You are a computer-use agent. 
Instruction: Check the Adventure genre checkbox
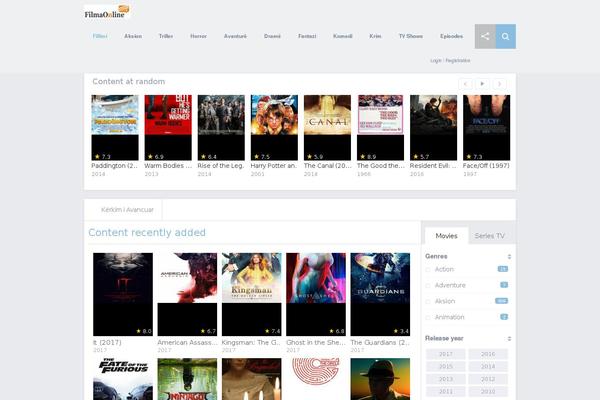pos(428,286)
